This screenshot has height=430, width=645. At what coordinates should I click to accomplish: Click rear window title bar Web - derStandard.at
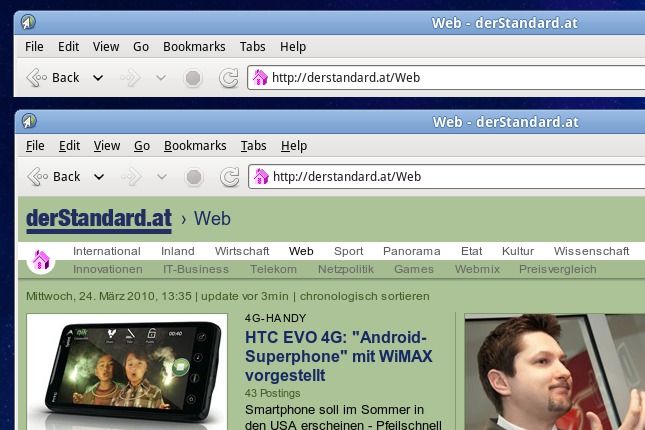505,23
